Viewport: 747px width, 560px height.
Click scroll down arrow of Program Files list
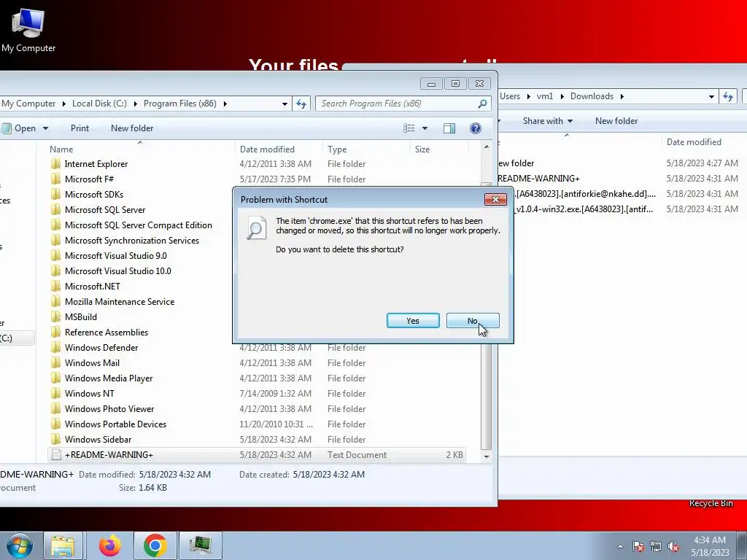click(487, 456)
